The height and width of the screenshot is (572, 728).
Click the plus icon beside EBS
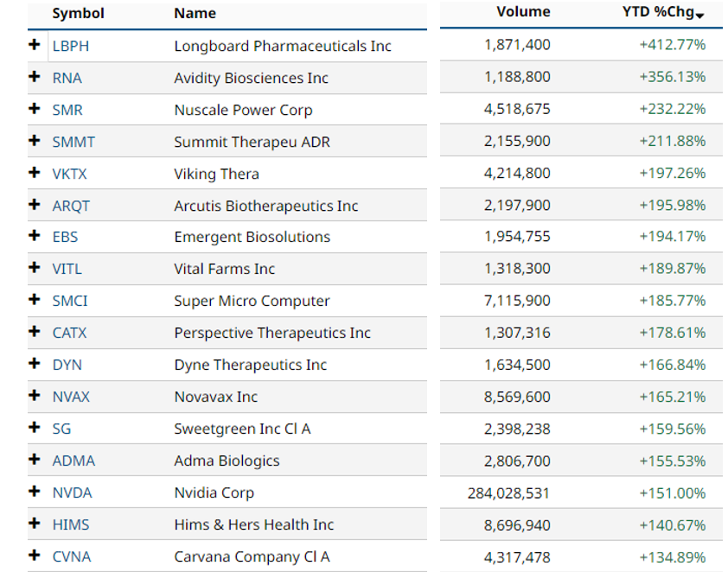[x=35, y=236]
